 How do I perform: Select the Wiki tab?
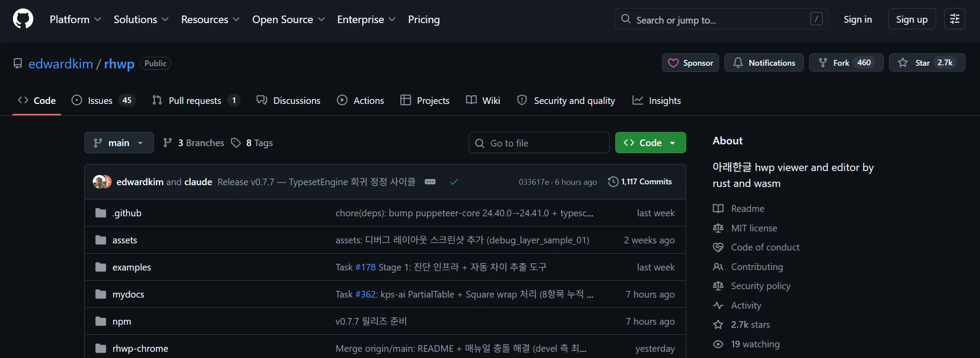tap(483, 100)
